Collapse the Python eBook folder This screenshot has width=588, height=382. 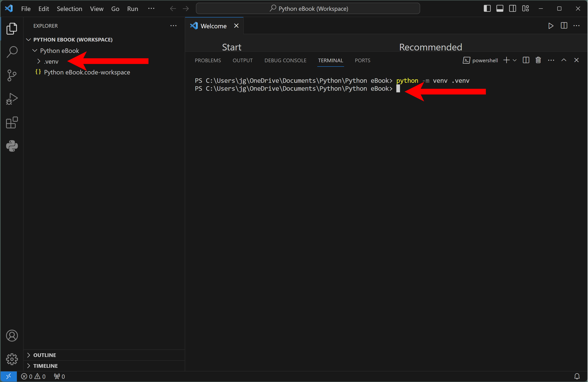35,50
